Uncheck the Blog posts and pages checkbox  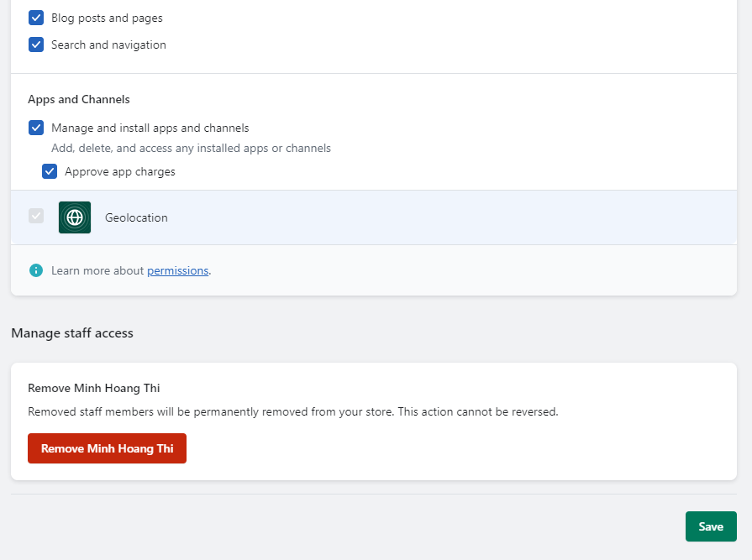[36, 18]
